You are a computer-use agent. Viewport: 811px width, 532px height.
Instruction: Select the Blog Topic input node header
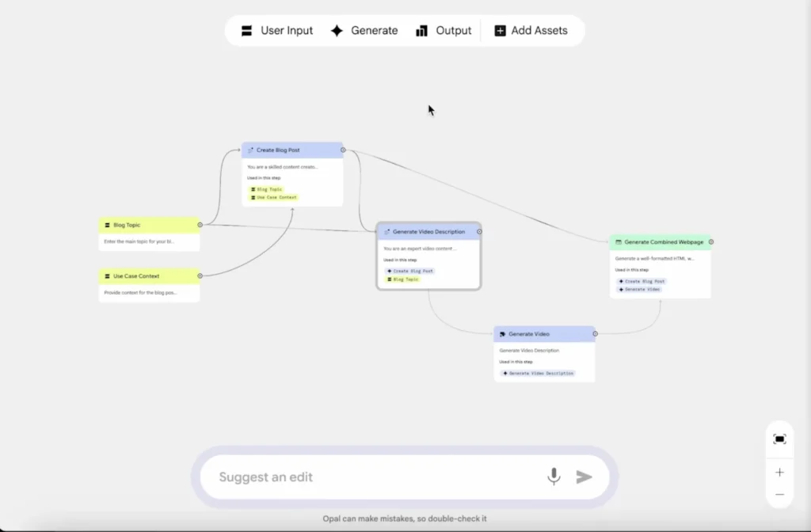[x=149, y=225]
